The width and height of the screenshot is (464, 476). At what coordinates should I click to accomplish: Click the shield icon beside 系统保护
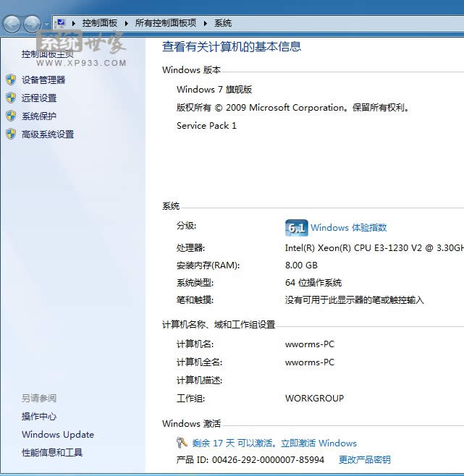10,116
